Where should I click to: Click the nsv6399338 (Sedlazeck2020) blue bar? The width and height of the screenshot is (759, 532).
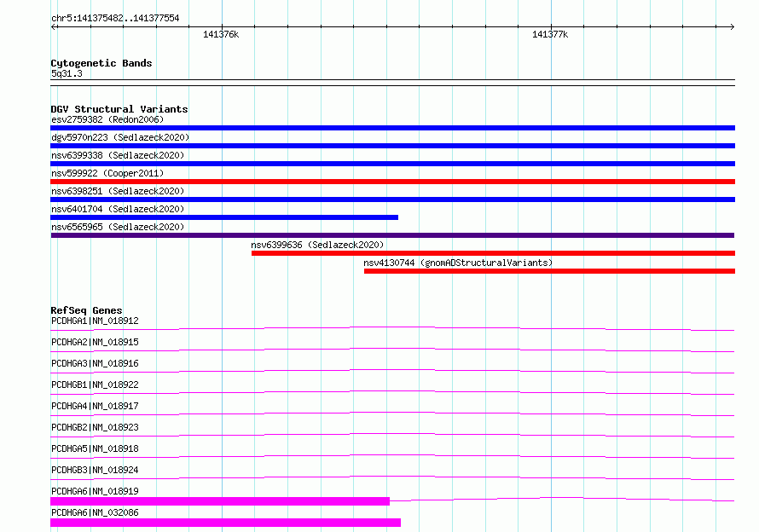coord(392,164)
